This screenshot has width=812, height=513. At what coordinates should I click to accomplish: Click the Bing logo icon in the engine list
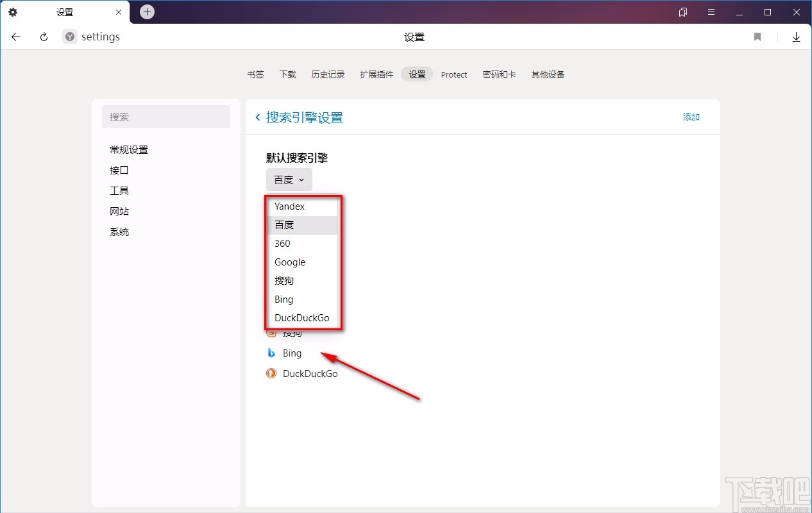tap(271, 353)
